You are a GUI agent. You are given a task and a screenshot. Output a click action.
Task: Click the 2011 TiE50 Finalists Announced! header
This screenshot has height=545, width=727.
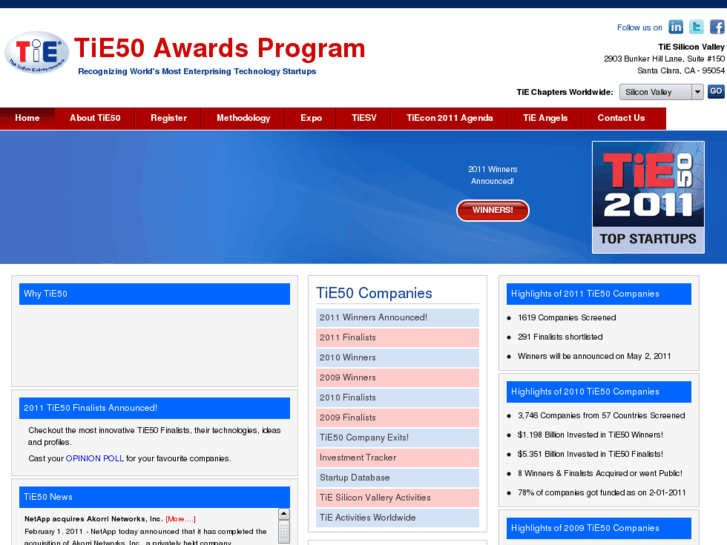point(154,408)
